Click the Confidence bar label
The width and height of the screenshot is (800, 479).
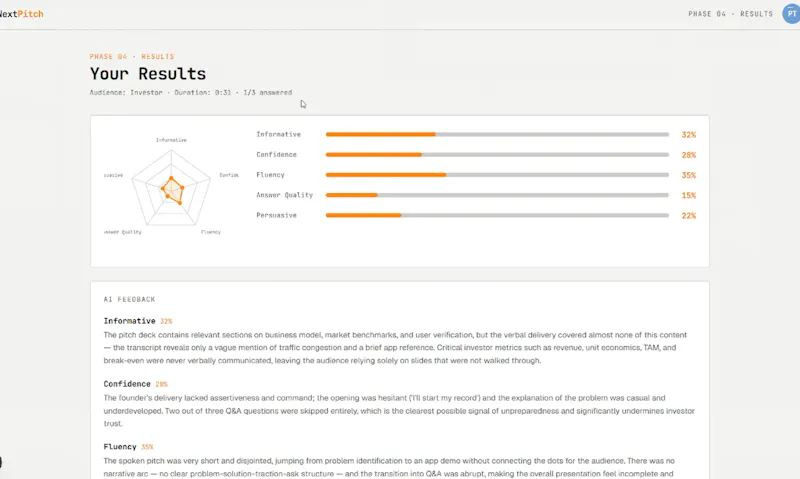pos(277,155)
